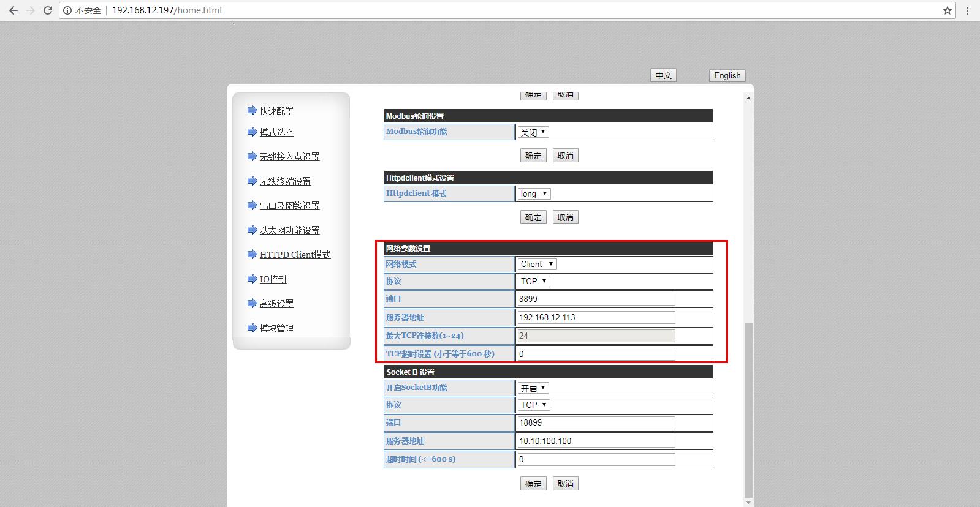Open the 开启SocketB功能 dropdown

click(533, 388)
